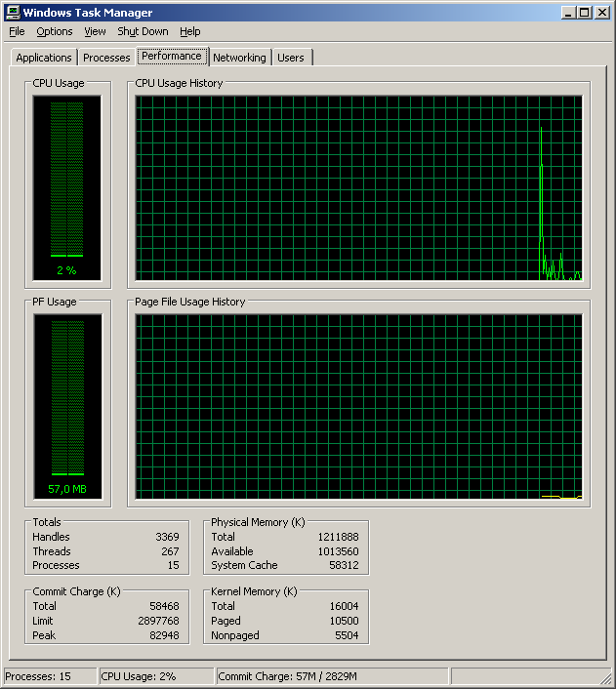Switch to the Networking tab
Image resolution: width=616 pixels, height=689 pixels.
[239, 58]
